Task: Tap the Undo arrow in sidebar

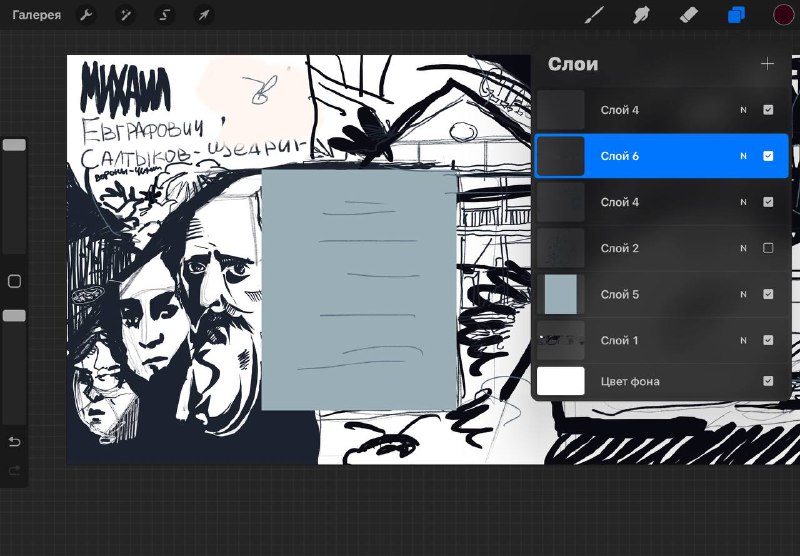Action: pos(14,441)
